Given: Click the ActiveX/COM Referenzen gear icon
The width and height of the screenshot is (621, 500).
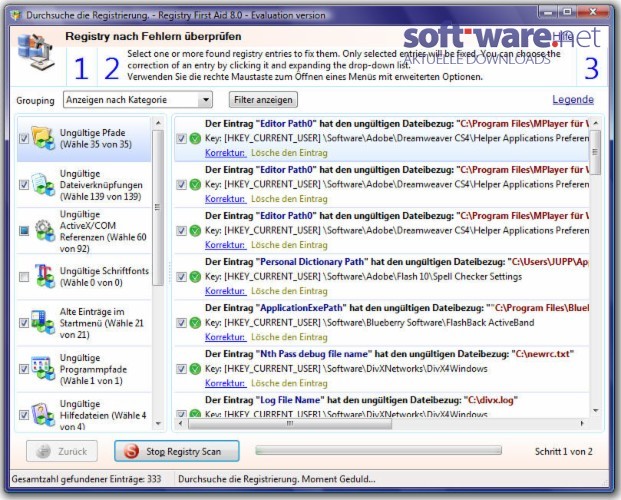Looking at the screenshot, I should point(44,231).
